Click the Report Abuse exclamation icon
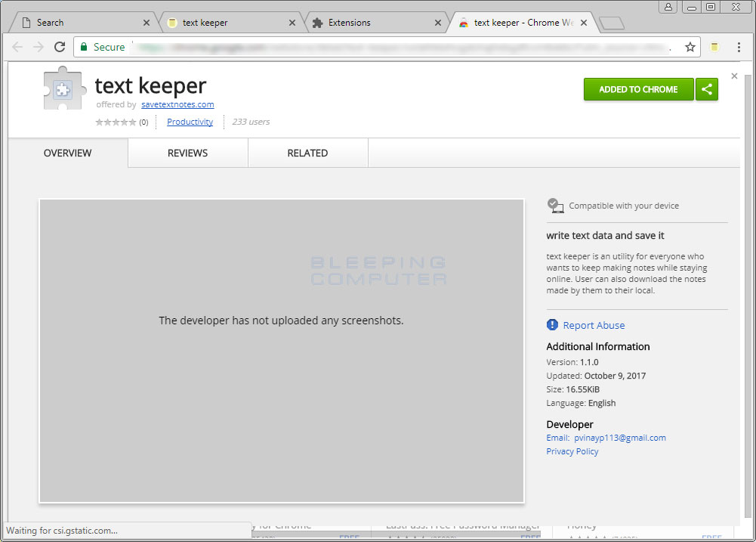The width and height of the screenshot is (756, 542). pyautogui.click(x=552, y=324)
